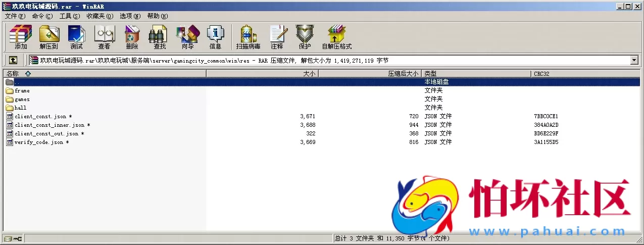Click the key icon in status bar
This screenshot has height=245, width=644.
(18, 238)
